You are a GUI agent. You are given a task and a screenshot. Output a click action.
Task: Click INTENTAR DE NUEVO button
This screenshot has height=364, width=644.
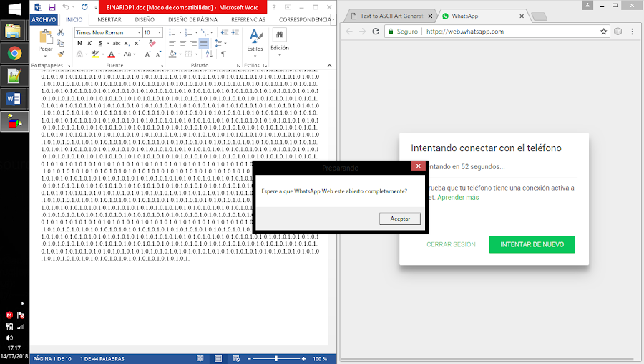532,244
